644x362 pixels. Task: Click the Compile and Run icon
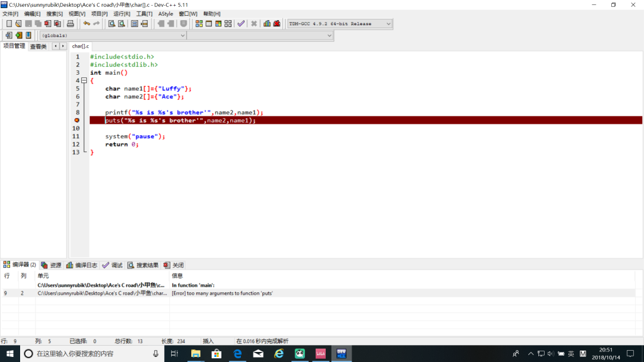(x=218, y=24)
